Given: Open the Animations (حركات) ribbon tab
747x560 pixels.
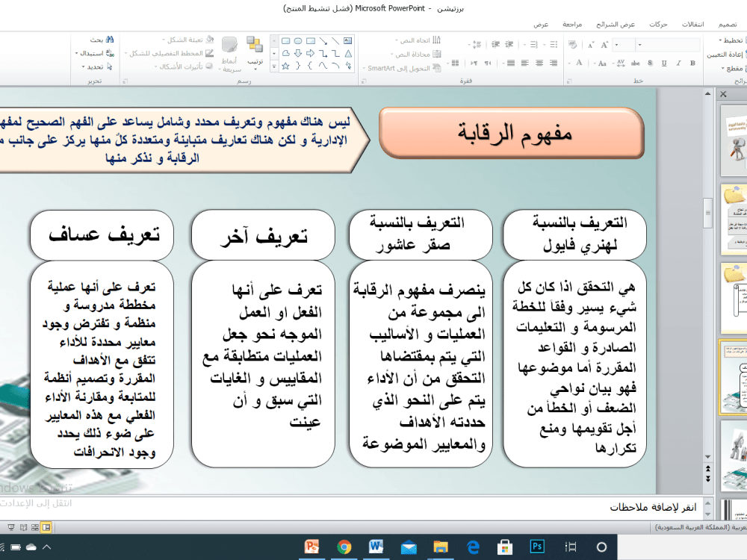Looking at the screenshot, I should (658, 24).
